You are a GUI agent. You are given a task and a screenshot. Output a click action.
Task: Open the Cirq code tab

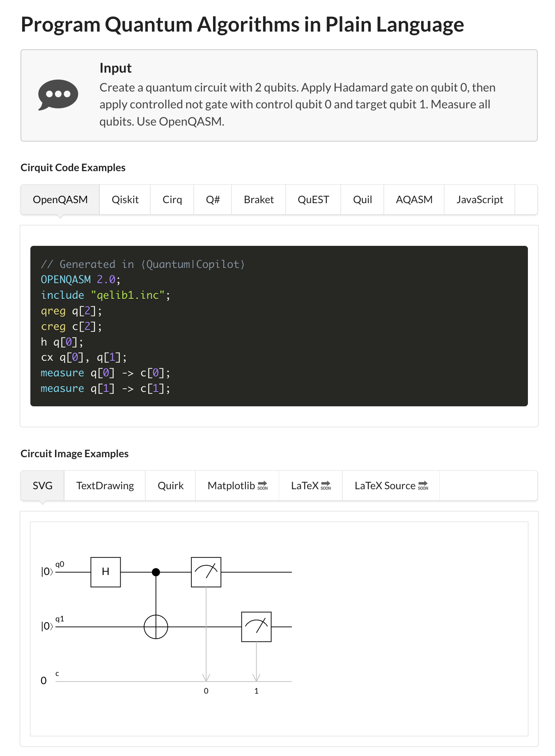[x=172, y=199]
